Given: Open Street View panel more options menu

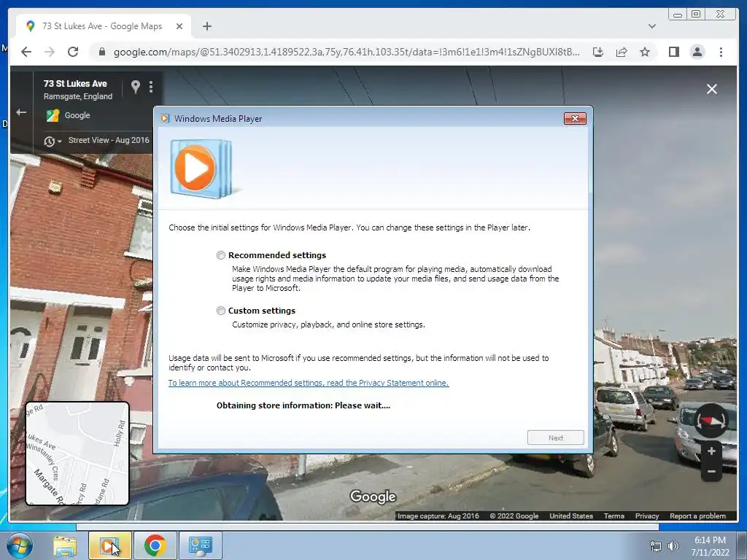Looking at the screenshot, I should [x=151, y=87].
